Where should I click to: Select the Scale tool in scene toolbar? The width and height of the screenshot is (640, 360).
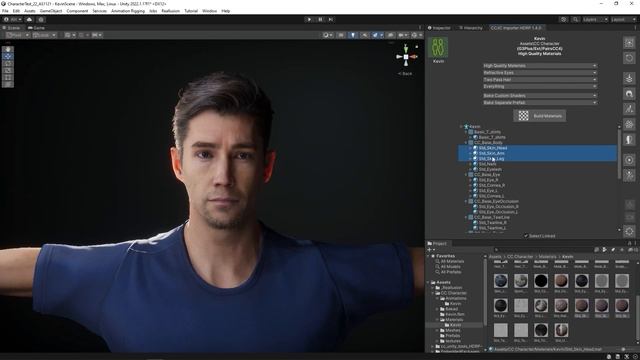tap(8, 70)
